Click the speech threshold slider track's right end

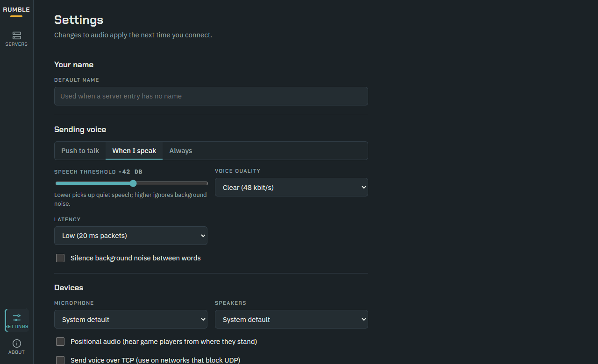click(206, 183)
